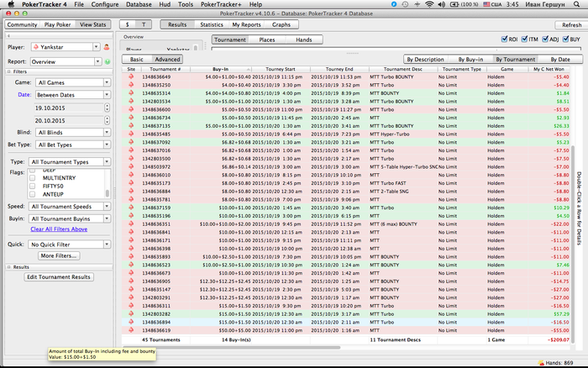This screenshot has height=368, width=588.
Task: Click the start date field 19.10.2015
Action: (69, 108)
